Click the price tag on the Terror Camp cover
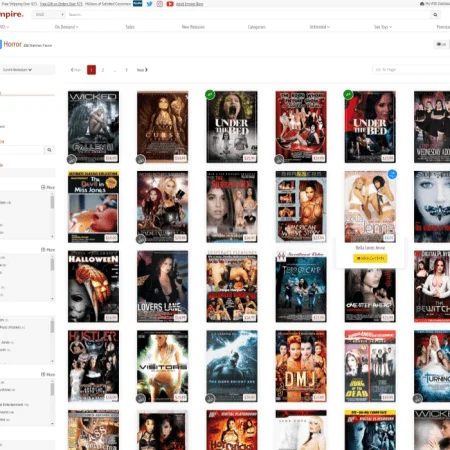Viewport: 450px width, 450px height. pos(319,318)
